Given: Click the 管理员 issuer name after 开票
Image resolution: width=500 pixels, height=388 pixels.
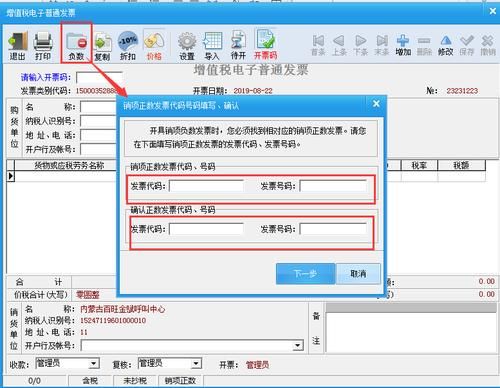Looking at the screenshot, I should click(x=257, y=365).
